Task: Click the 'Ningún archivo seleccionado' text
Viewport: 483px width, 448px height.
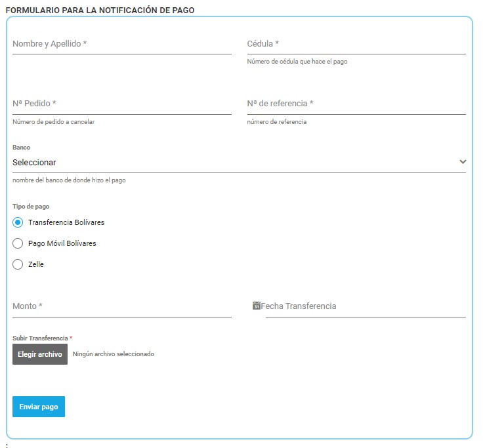Action: click(x=114, y=354)
